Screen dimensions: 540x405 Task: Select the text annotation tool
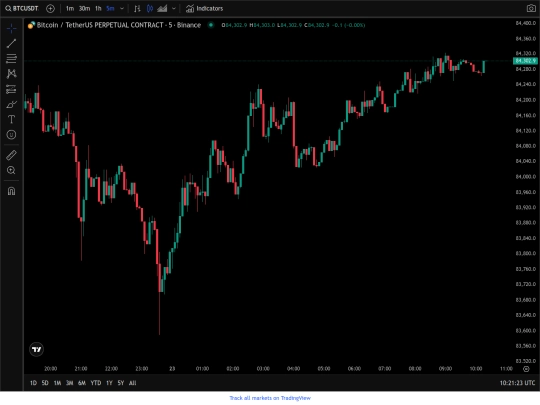[11, 120]
